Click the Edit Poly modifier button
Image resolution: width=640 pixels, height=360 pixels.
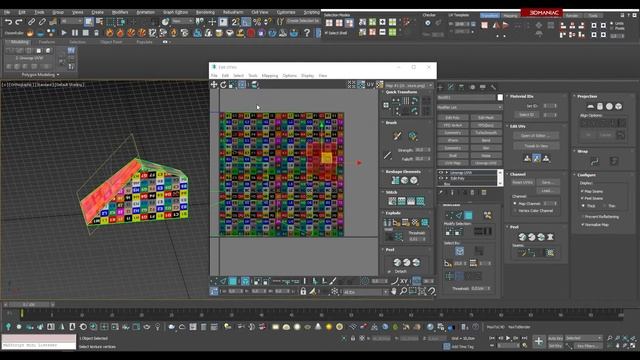(453, 118)
